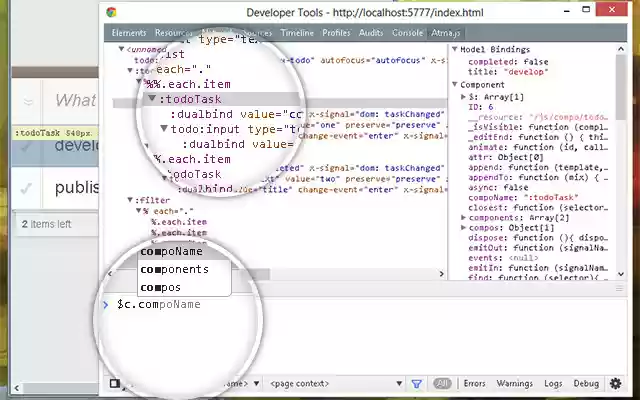Screen dimensions: 640x400
Task: Click the emitOut: function property
Action: (x=538, y=248)
